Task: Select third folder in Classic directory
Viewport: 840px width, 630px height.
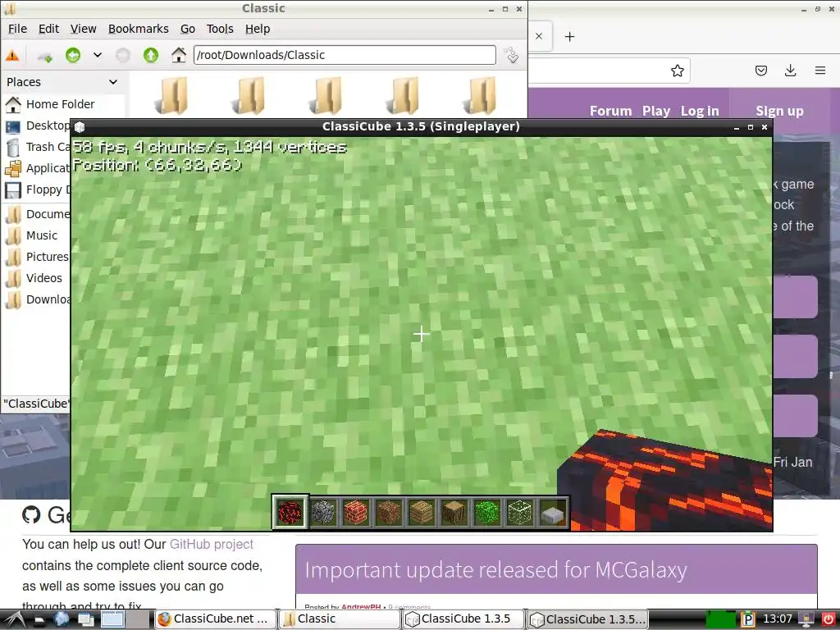Action: click(x=326, y=95)
